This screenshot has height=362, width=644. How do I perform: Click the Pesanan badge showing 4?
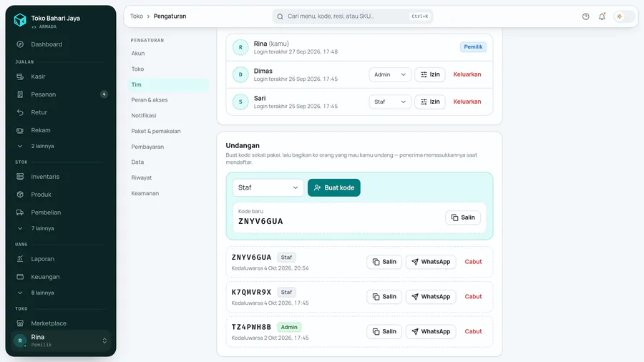[104, 94]
